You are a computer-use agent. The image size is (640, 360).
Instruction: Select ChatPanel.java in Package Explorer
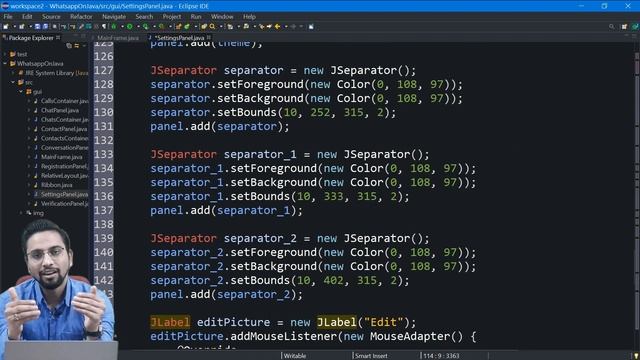[x=60, y=110]
